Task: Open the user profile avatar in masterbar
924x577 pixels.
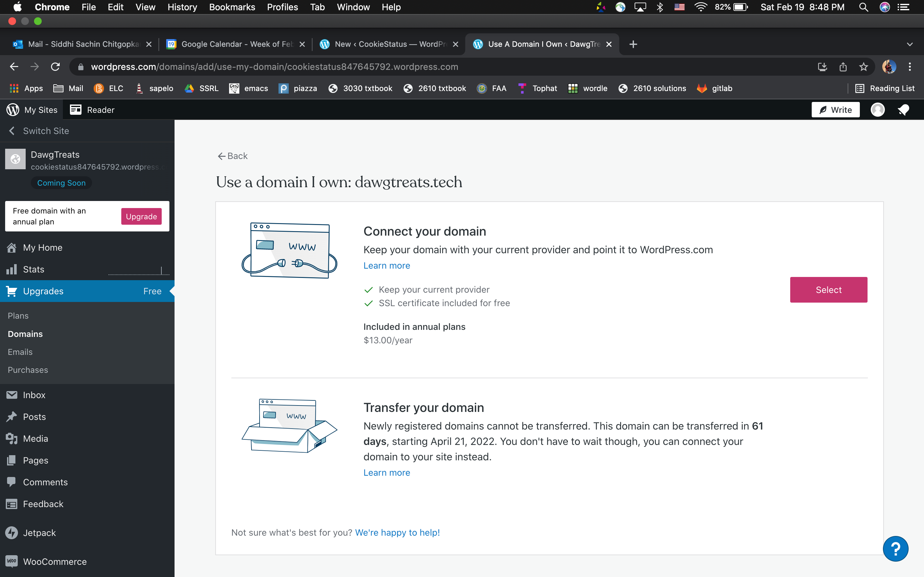Action: click(x=877, y=110)
